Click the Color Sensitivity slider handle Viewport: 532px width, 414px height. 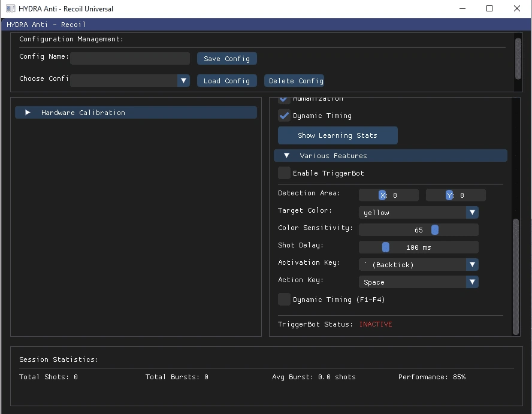click(x=434, y=229)
